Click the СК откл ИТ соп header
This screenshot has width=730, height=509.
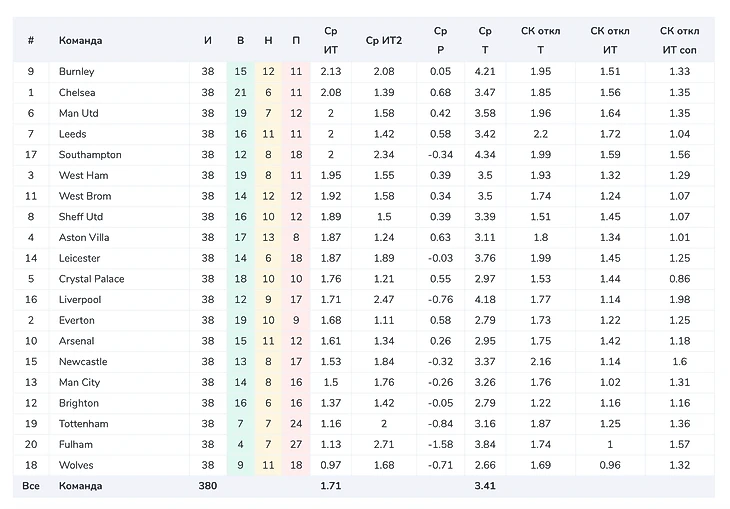tap(679, 40)
